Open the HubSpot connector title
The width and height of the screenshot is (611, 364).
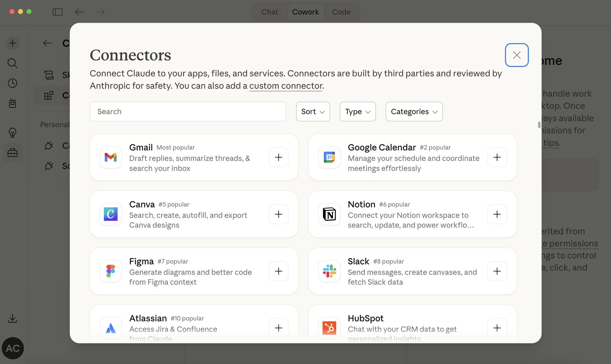click(365, 318)
